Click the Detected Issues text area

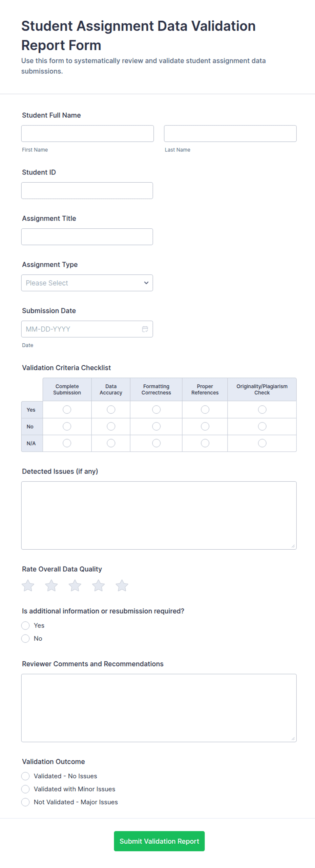(x=159, y=515)
